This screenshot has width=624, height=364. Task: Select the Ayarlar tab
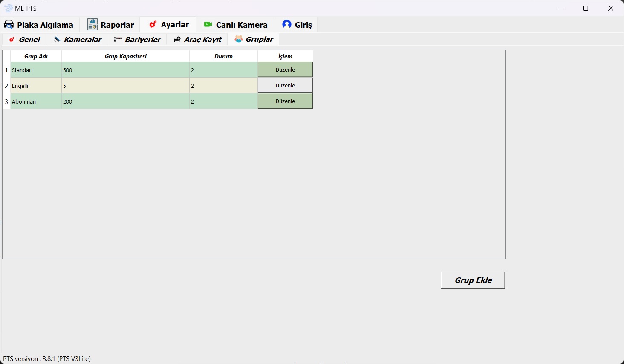click(x=168, y=24)
